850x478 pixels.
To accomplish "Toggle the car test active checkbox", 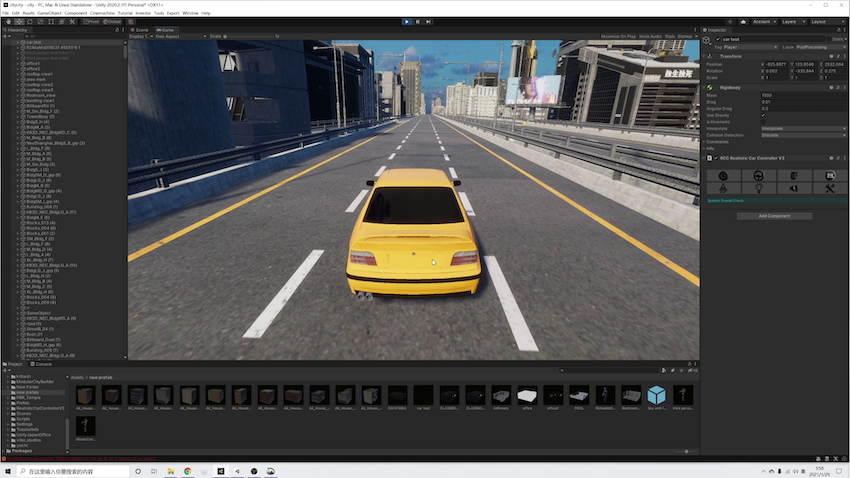I will coord(716,39).
